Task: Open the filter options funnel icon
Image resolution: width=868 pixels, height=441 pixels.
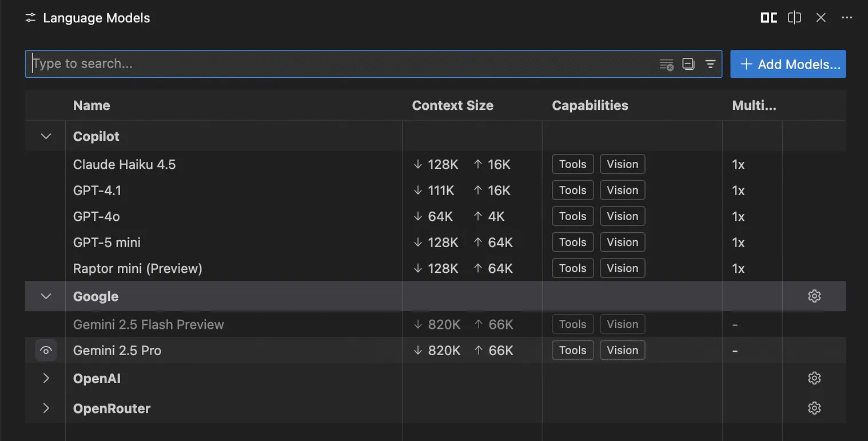Action: pyautogui.click(x=710, y=64)
